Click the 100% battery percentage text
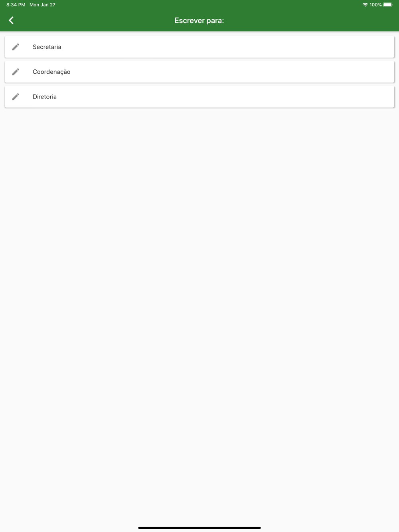Viewport: 399px width, 532px height. coord(375,5)
